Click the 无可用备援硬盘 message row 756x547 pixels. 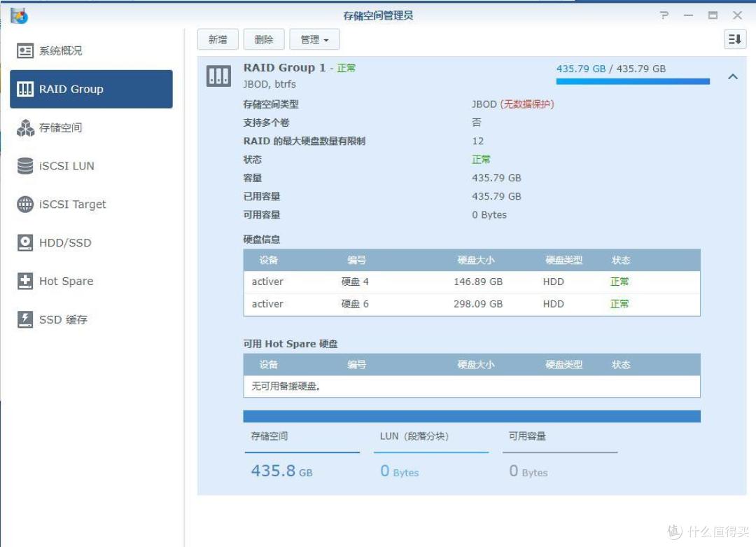pyautogui.click(x=472, y=387)
